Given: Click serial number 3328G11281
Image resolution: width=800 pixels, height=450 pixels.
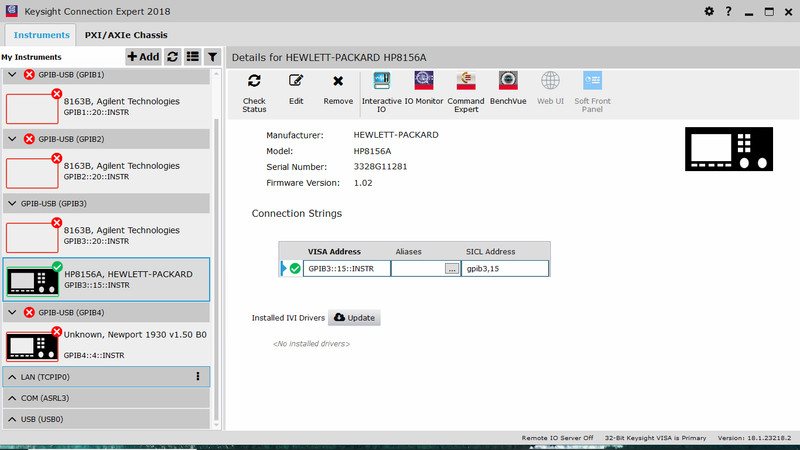Looking at the screenshot, I should 380,167.
